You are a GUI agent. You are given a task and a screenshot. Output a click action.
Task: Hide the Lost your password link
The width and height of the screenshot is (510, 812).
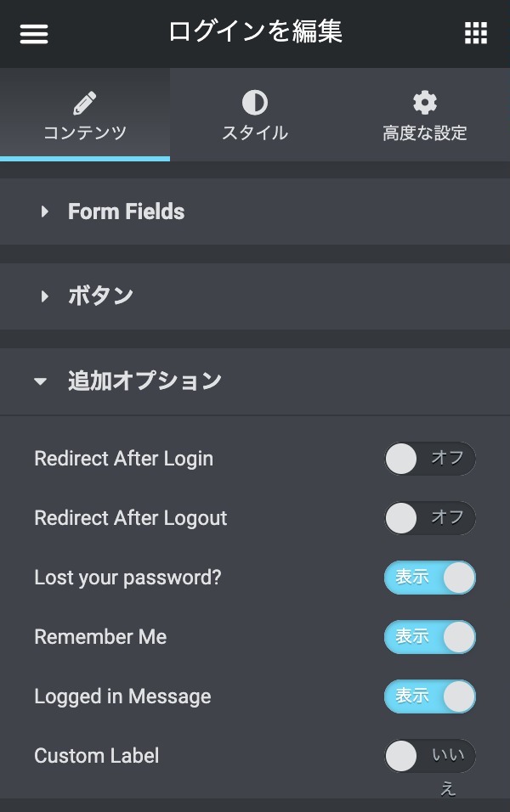429,578
